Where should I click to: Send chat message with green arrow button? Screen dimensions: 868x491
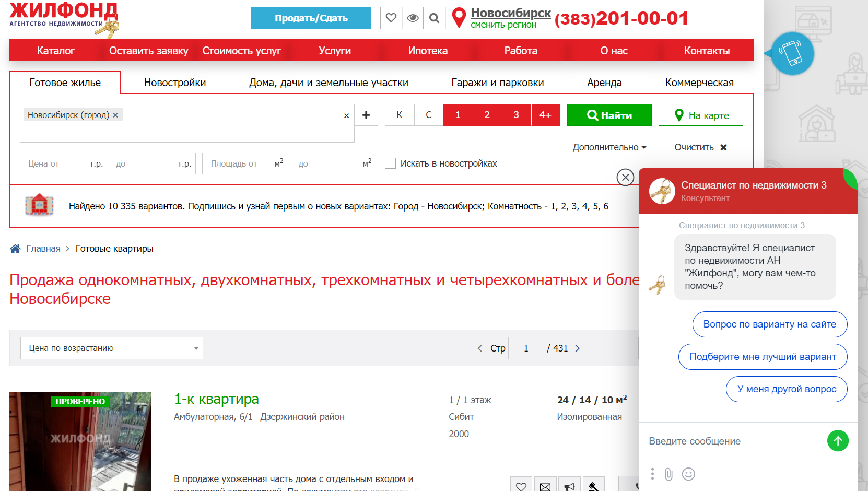(x=838, y=441)
